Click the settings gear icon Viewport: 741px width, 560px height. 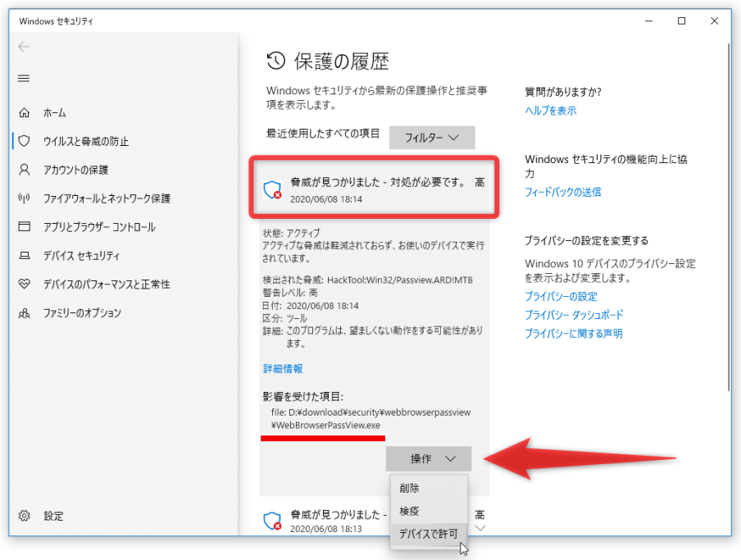coord(24,516)
